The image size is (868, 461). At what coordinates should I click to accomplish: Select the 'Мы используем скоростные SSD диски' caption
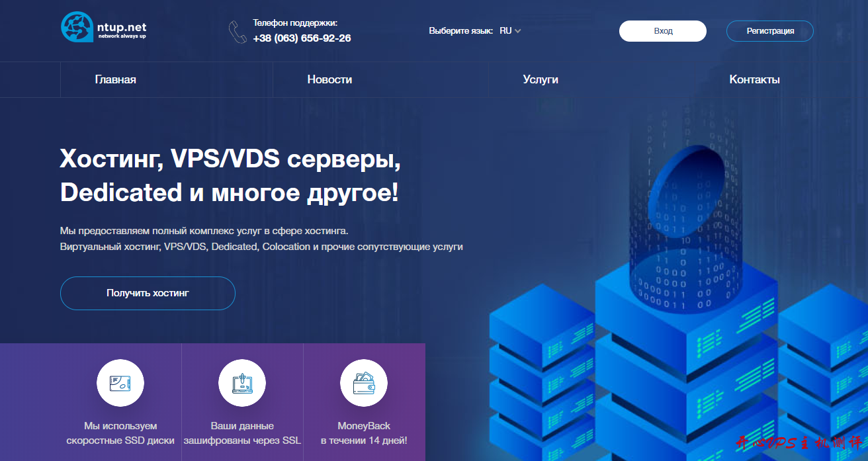[120, 433]
